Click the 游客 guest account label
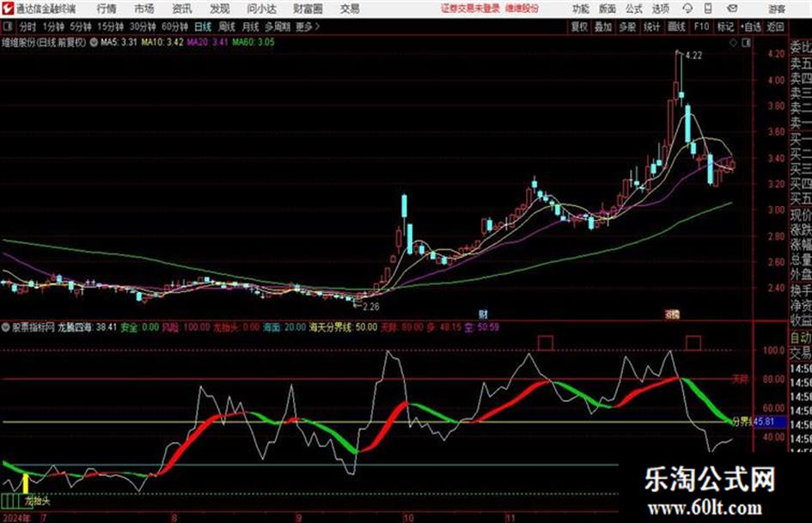Screen dimensions: 812x523 point(777,9)
